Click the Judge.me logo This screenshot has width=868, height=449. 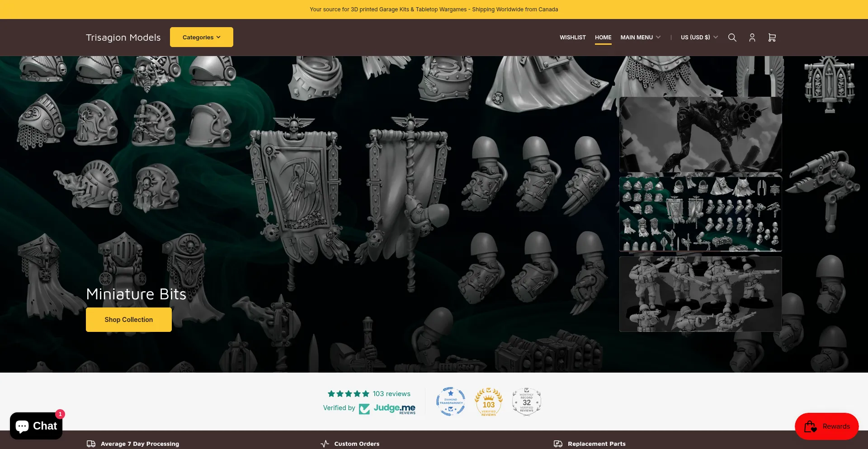[x=387, y=408]
